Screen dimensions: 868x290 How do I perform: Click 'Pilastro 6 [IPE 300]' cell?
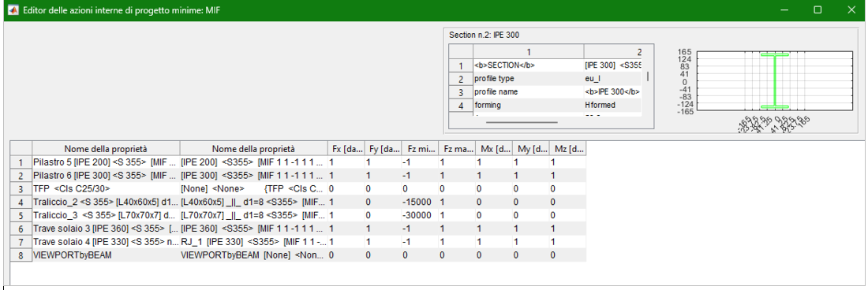coord(106,177)
